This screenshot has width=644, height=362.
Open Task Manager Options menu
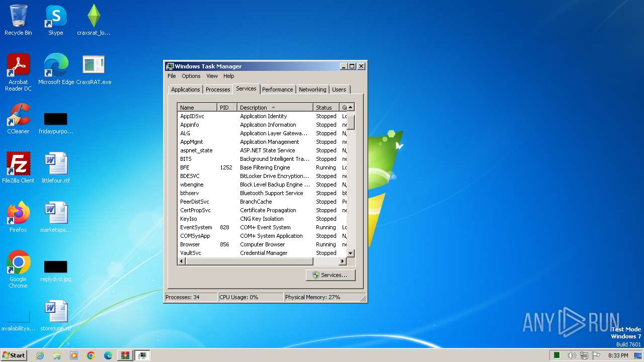click(191, 76)
